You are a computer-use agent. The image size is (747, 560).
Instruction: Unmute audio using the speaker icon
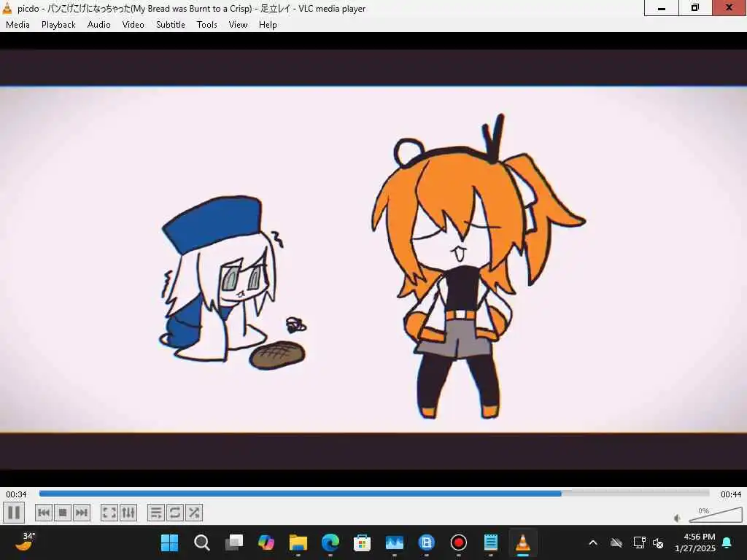[678, 518]
